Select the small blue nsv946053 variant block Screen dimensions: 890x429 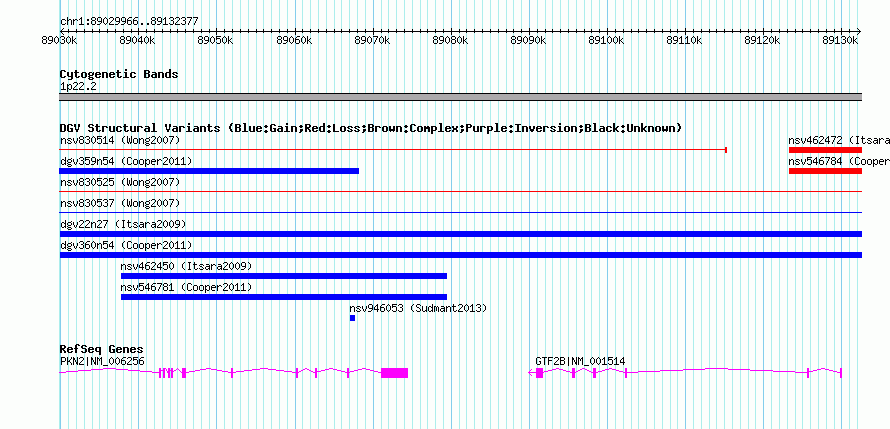click(352, 318)
